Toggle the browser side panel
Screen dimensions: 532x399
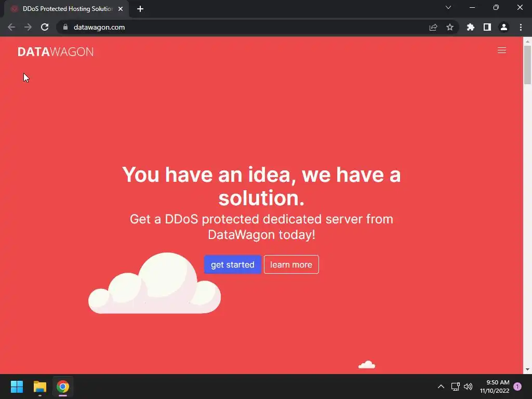(x=487, y=27)
